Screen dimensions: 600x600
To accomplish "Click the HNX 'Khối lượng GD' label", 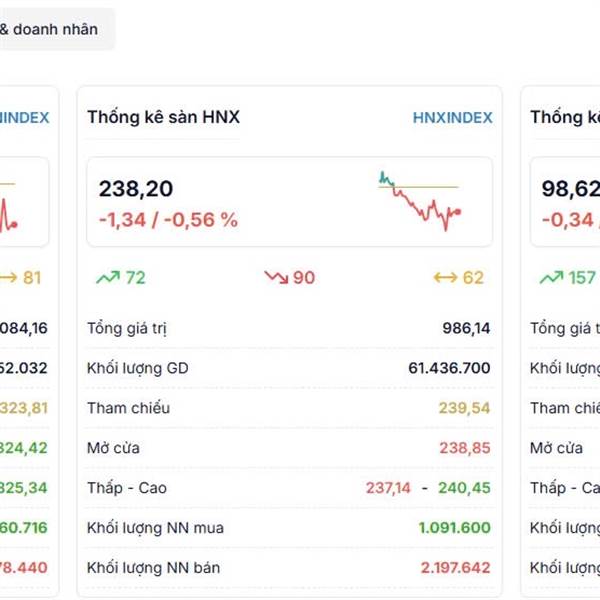I will point(138,368).
